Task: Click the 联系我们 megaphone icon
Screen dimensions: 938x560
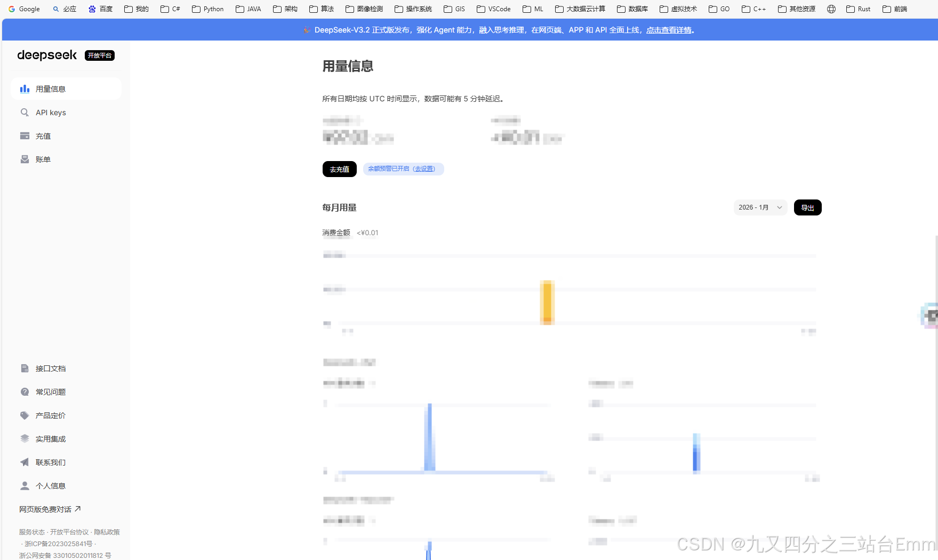Action: [x=25, y=462]
